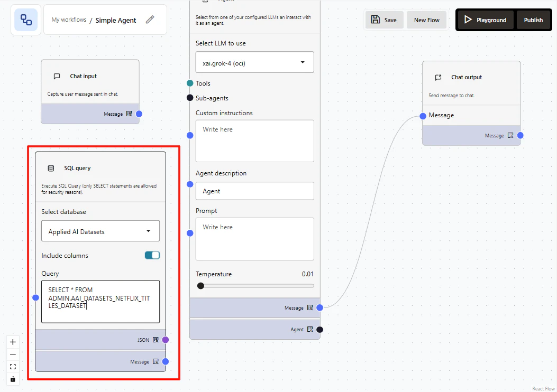Click the Prompt input connection handle

190,233
